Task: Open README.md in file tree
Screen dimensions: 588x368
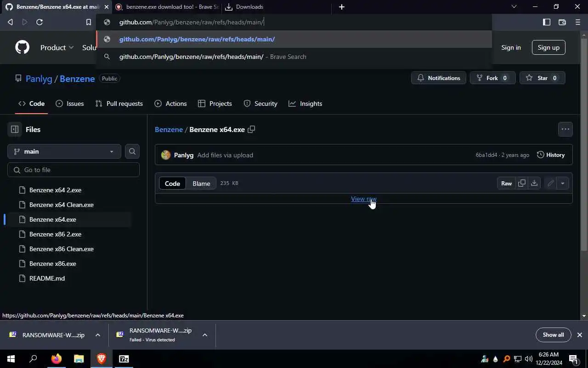Action: pyautogui.click(x=47, y=278)
